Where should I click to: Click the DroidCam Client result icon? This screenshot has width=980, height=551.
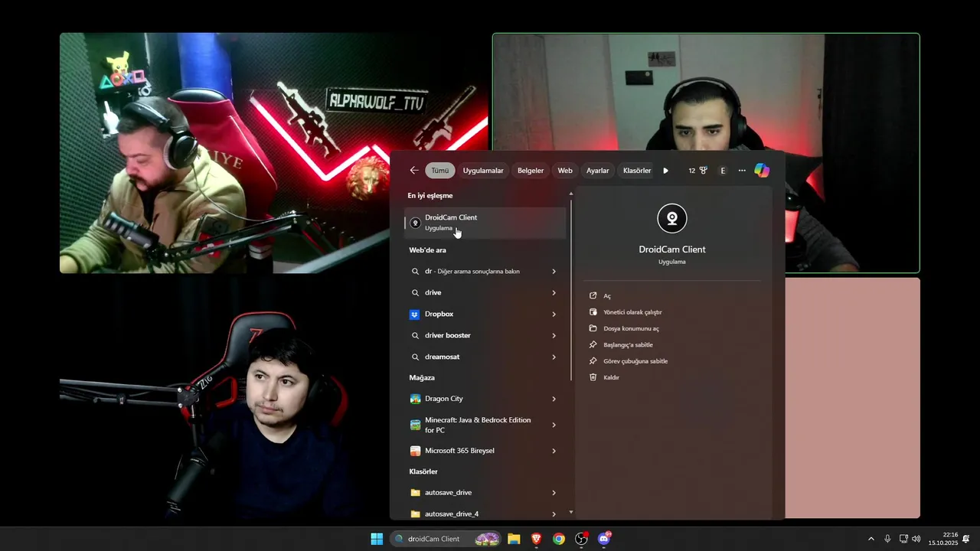(415, 223)
